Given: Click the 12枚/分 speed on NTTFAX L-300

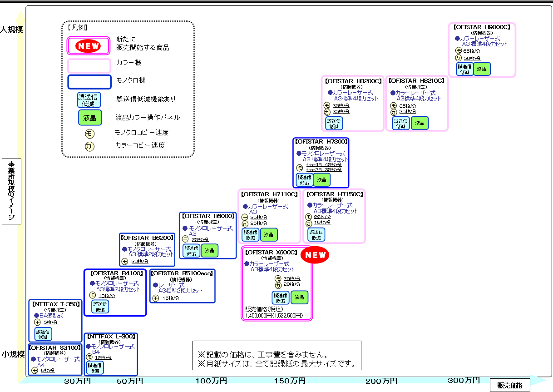Looking at the screenshot, I should tap(103, 358).
